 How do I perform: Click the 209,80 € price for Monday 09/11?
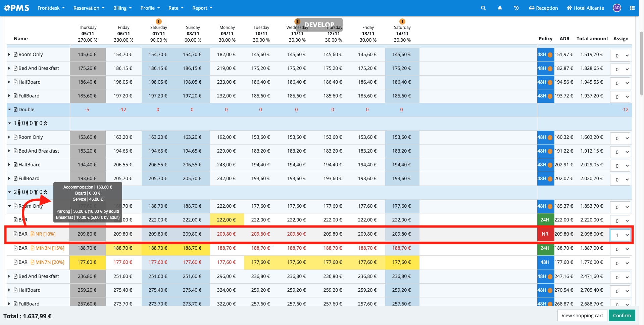pyautogui.click(x=226, y=234)
